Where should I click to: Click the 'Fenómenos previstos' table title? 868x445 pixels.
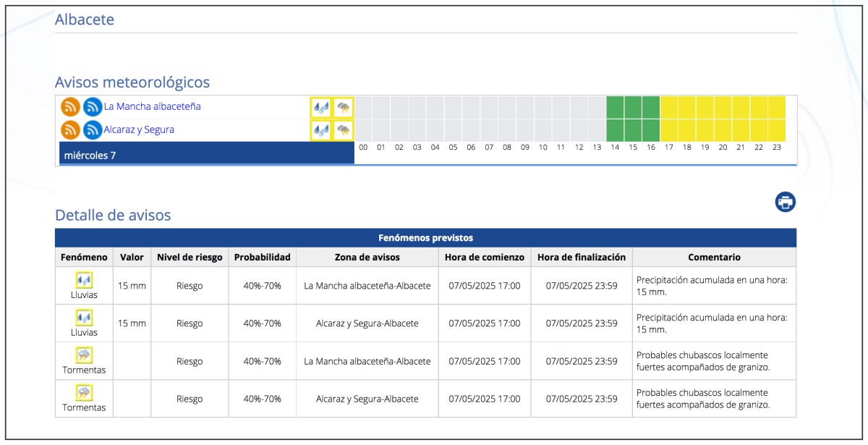[x=425, y=238]
